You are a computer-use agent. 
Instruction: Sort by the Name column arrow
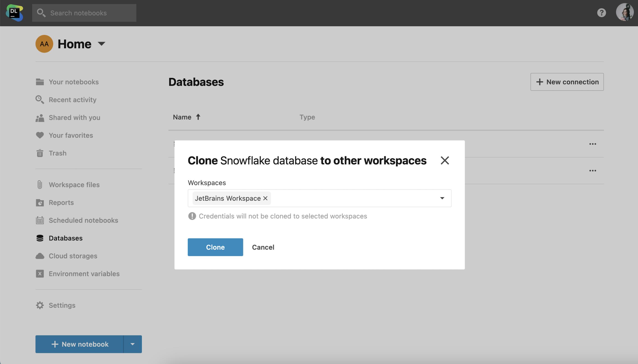tap(198, 117)
